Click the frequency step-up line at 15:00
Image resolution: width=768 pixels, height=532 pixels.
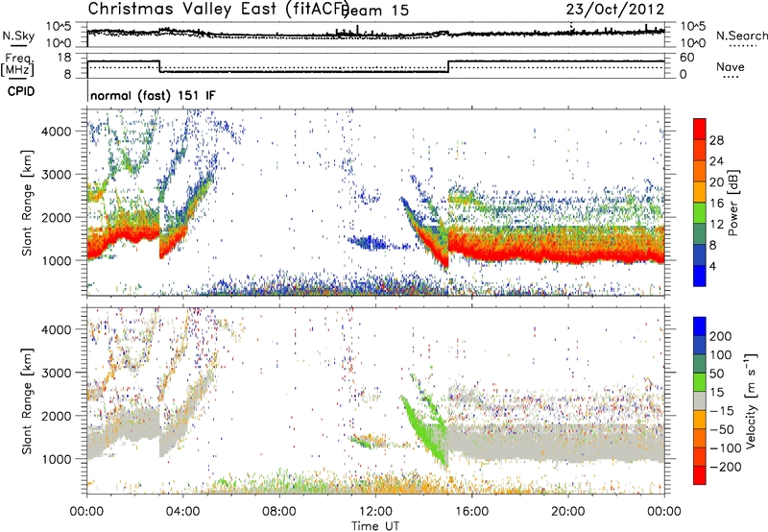[x=448, y=66]
